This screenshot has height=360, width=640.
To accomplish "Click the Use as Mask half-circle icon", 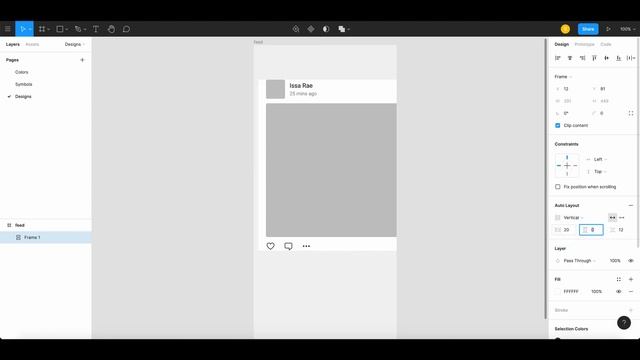I will point(326,29).
